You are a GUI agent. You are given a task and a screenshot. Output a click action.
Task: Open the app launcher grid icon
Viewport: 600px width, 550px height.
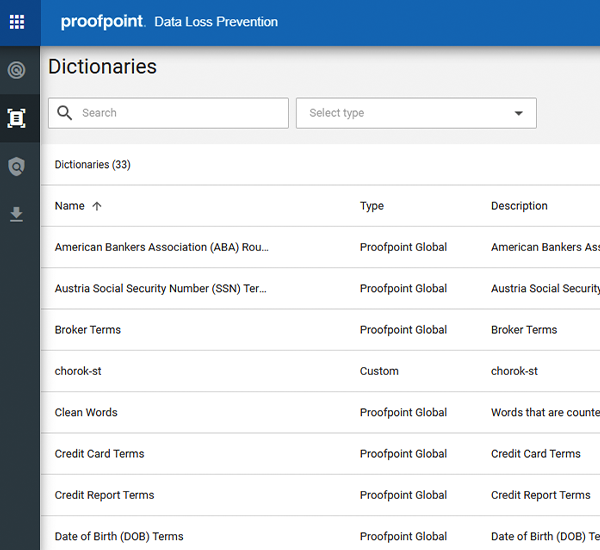(x=17, y=22)
